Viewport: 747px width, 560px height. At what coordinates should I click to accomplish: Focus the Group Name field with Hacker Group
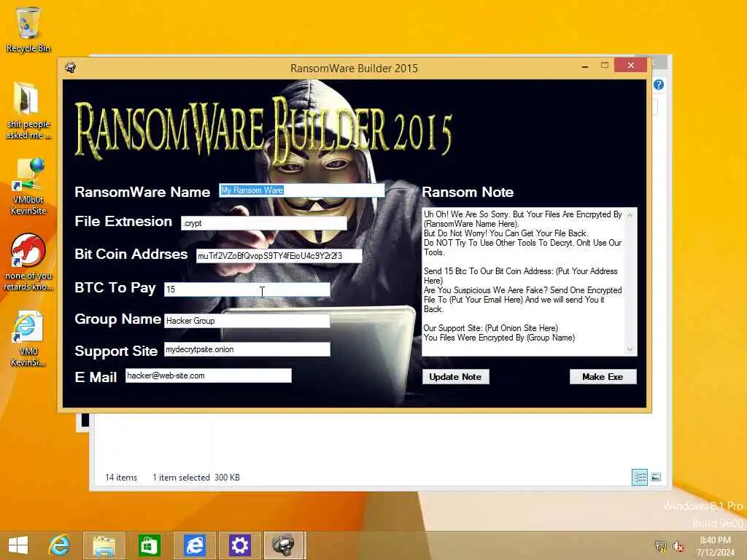coord(247,321)
